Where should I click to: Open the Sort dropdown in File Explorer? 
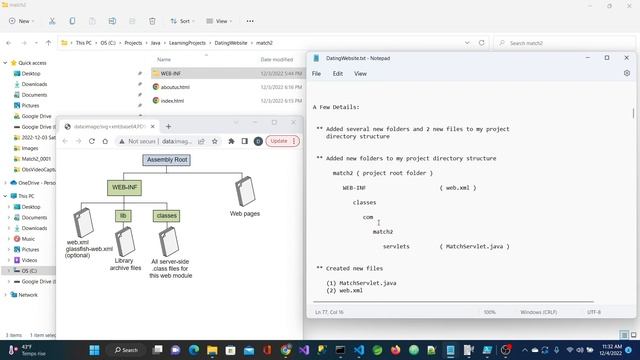click(x=182, y=21)
